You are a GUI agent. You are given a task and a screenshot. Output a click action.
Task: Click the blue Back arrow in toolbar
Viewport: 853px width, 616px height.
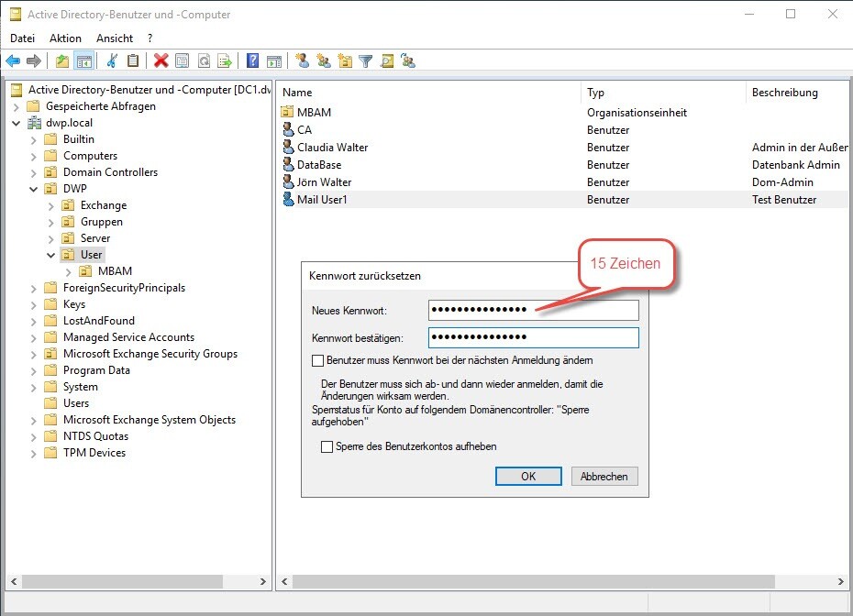[x=13, y=61]
